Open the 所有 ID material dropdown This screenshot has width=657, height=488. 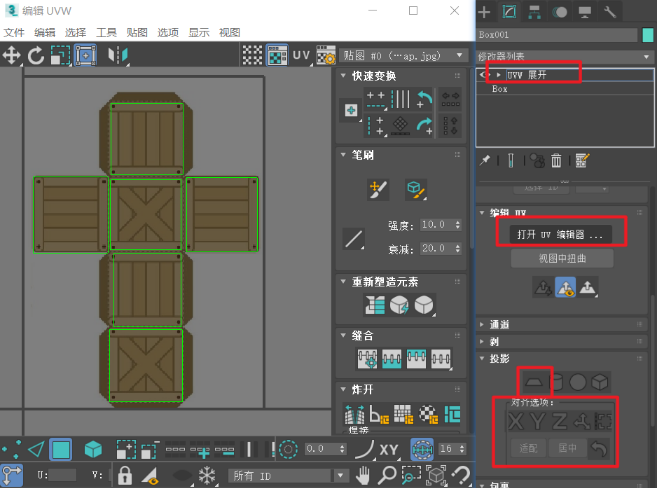coord(289,475)
